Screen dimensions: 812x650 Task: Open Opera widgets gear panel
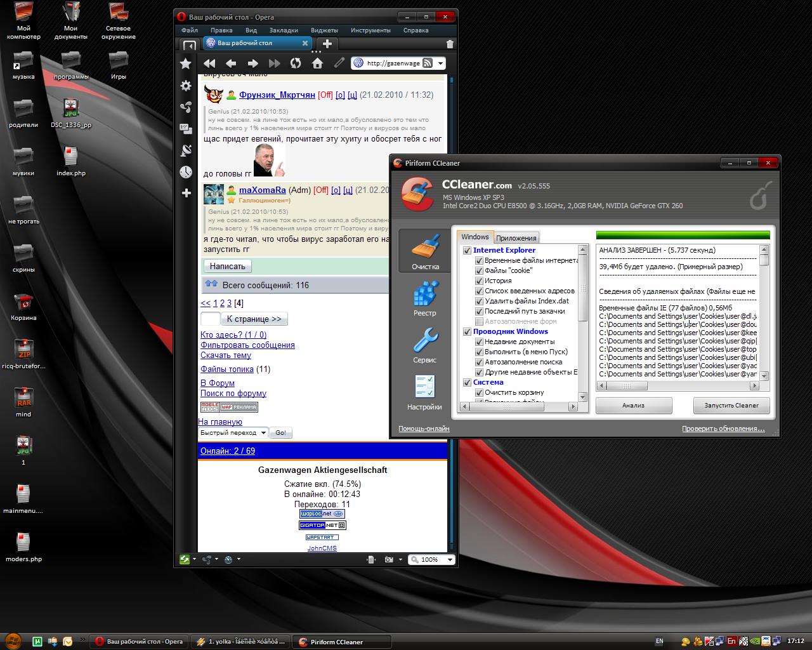[x=186, y=85]
